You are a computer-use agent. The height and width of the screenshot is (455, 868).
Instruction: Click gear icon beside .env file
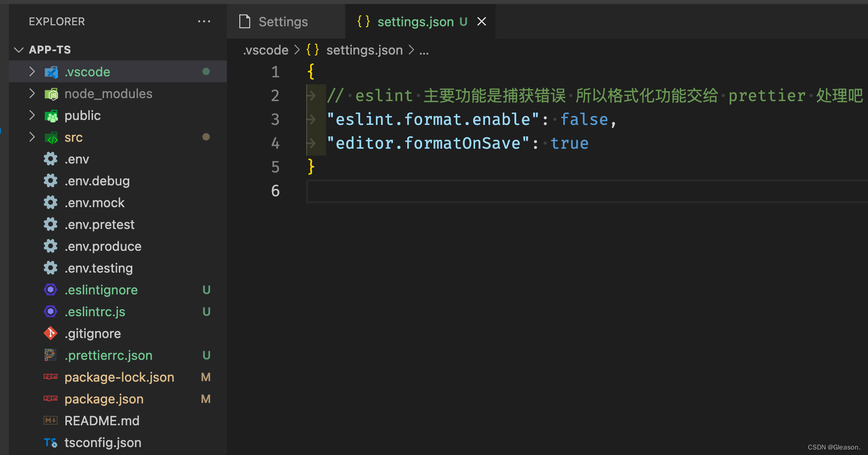coord(51,159)
